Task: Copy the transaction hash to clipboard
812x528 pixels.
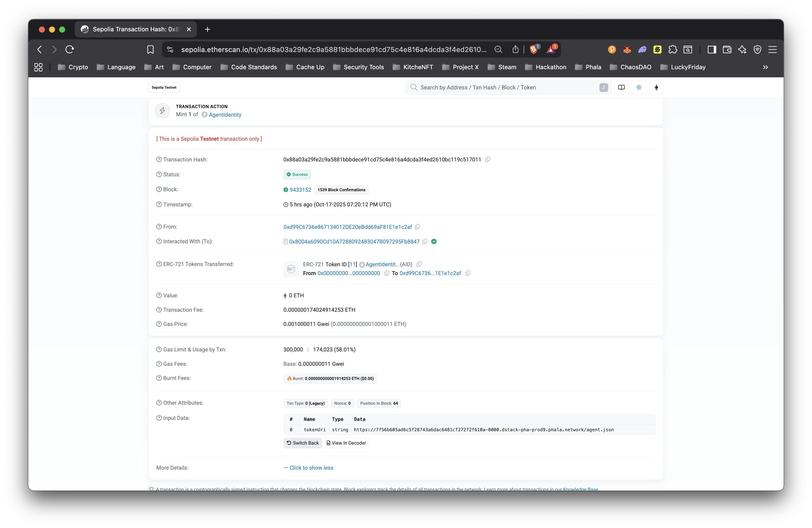Action: tap(488, 159)
